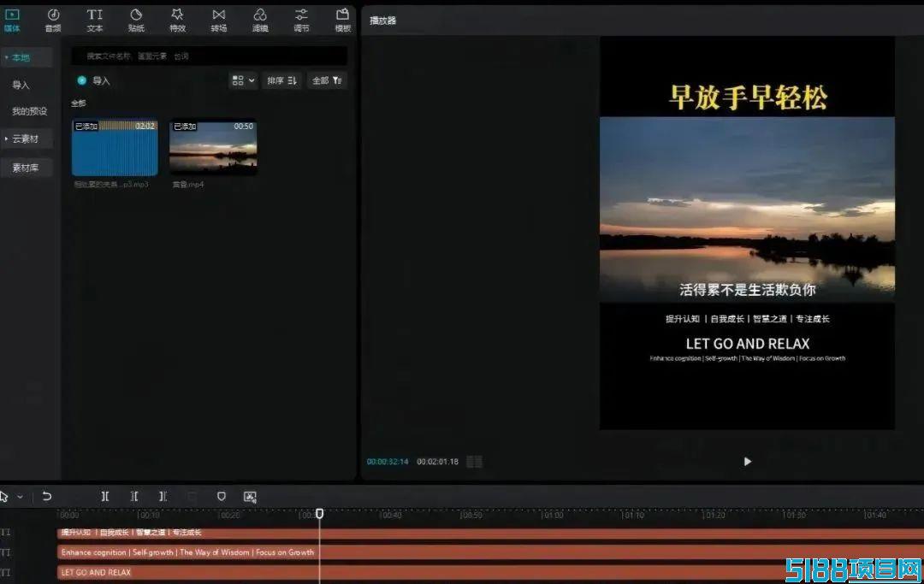Image resolution: width=924 pixels, height=584 pixels.
Task: Select the sunset mp4 video thumbnail
Action: tap(213, 148)
